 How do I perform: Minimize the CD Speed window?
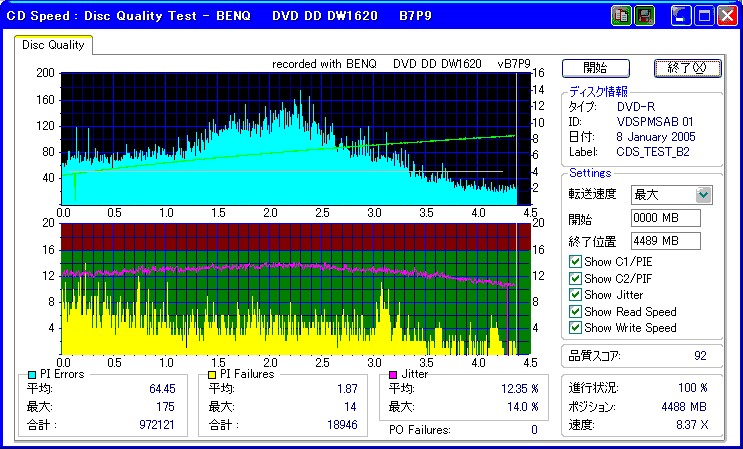(681, 16)
